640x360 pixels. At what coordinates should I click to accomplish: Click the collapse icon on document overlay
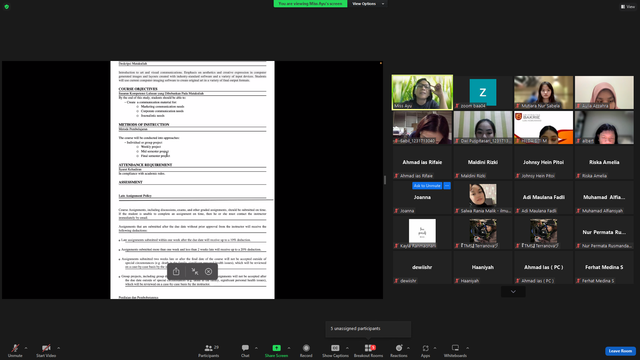pos(195,271)
